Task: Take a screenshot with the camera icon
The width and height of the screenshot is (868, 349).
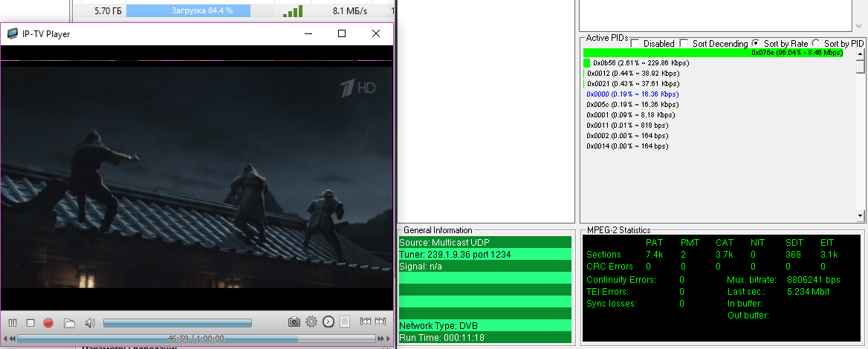Action: pos(294,322)
